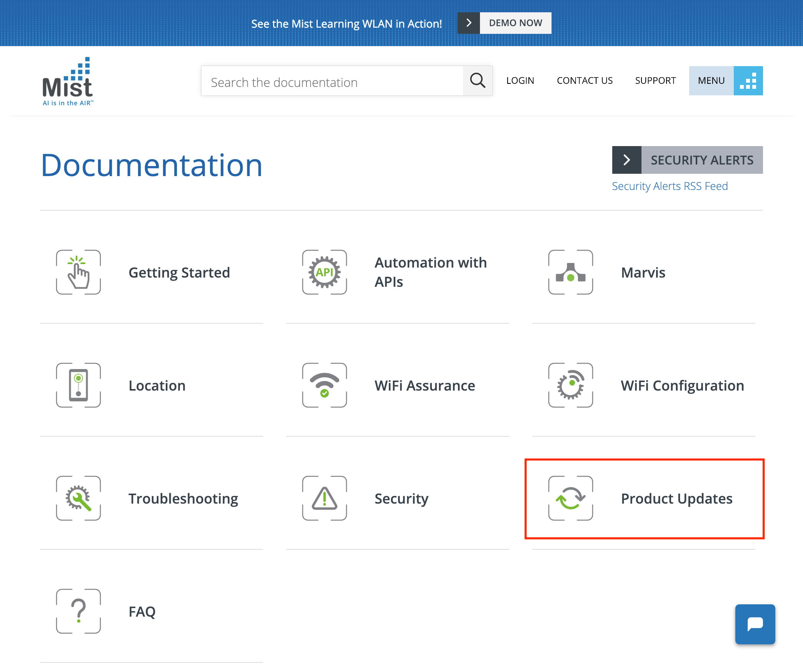Open the live chat bubble widget

click(x=755, y=624)
